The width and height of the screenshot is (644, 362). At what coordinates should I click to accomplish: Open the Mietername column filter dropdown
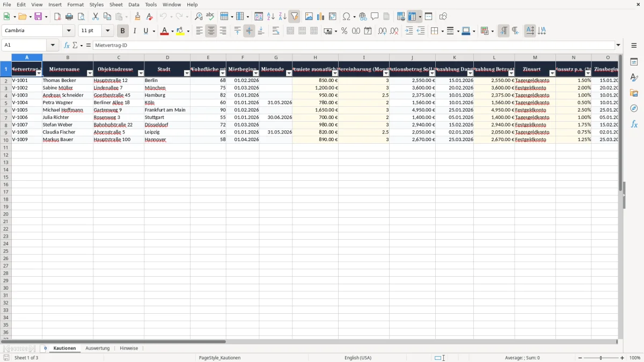coord(90,73)
